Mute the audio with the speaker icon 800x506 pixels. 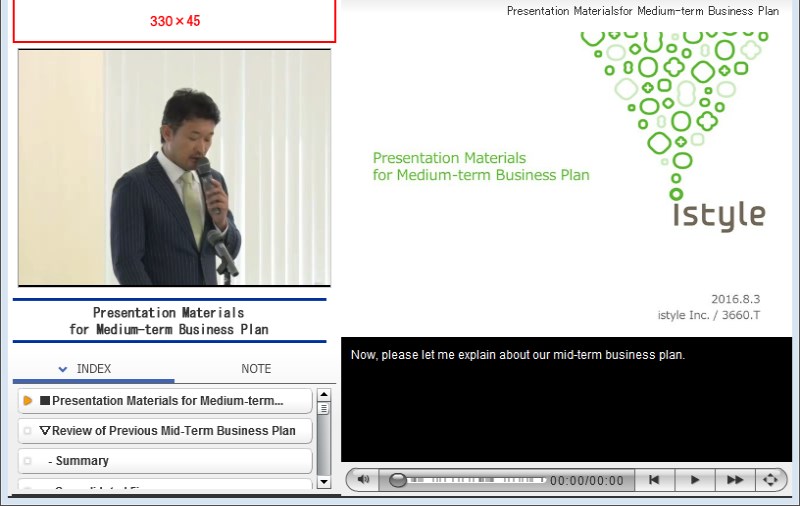click(x=363, y=479)
